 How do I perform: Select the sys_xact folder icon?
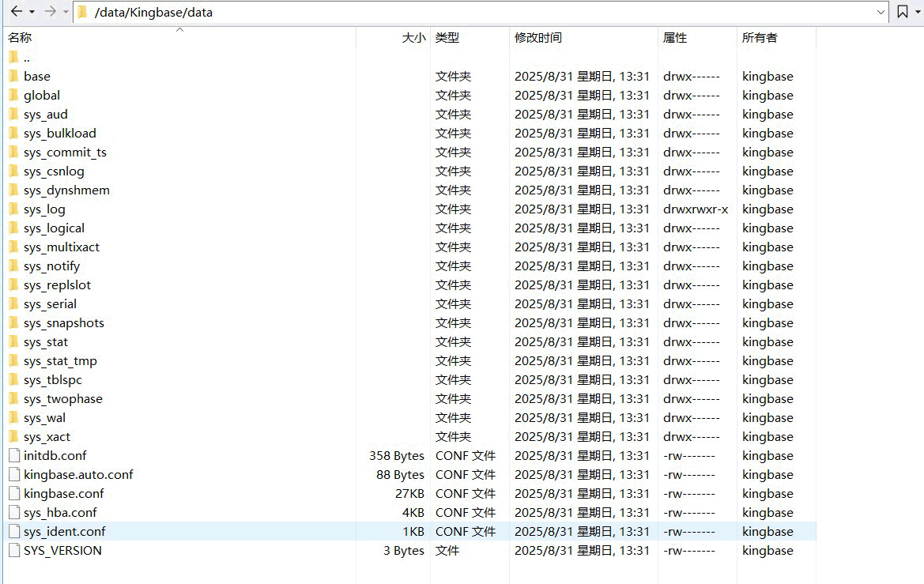[14, 436]
